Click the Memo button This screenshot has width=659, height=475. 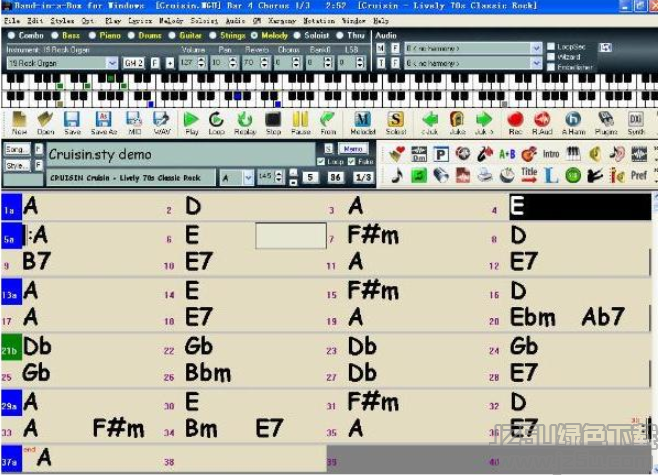(353, 149)
